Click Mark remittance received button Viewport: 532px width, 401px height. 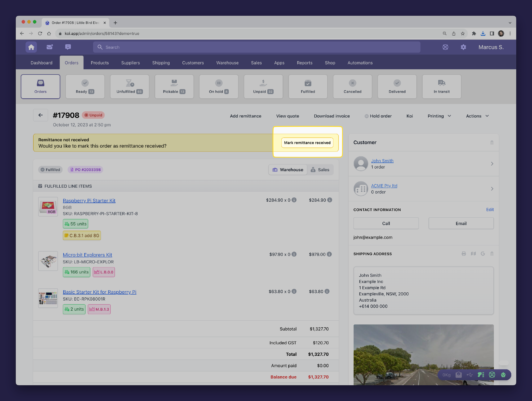[x=307, y=143]
